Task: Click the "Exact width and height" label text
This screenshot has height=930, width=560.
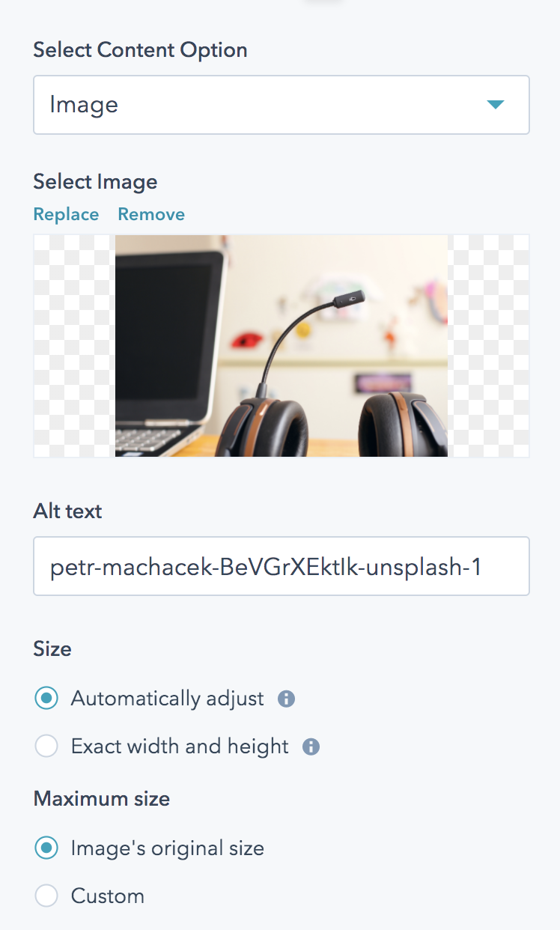Action: (180, 747)
